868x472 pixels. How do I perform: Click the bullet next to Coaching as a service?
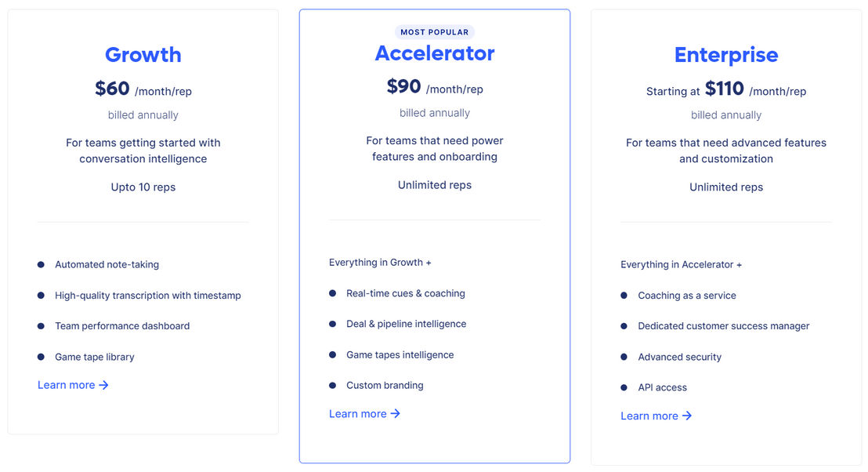click(624, 296)
